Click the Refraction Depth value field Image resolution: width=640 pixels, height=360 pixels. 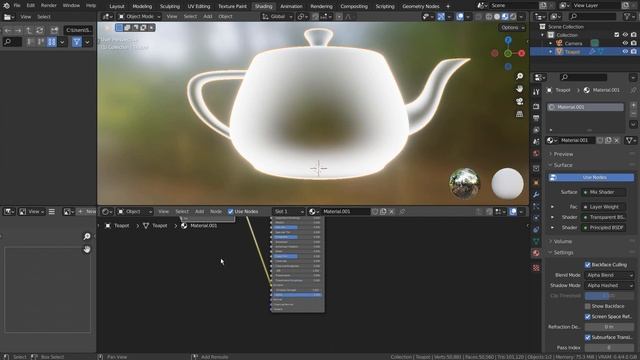[609, 327]
